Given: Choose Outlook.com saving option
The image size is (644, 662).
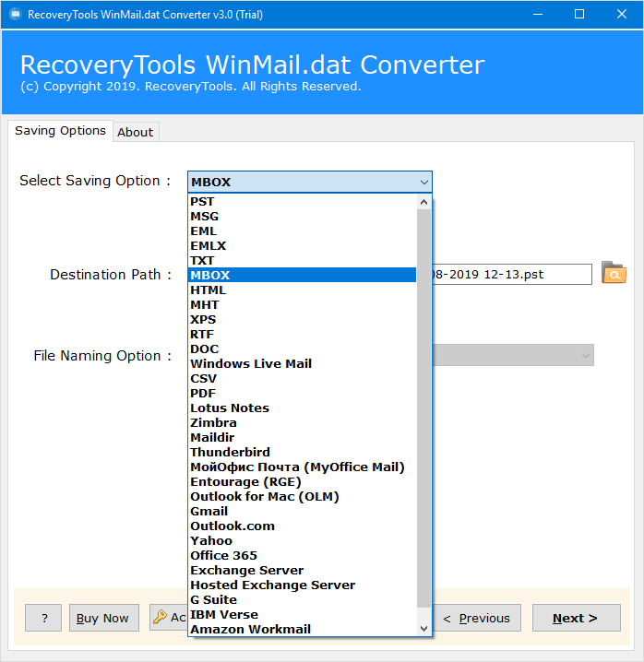Looking at the screenshot, I should pyautogui.click(x=302, y=526).
